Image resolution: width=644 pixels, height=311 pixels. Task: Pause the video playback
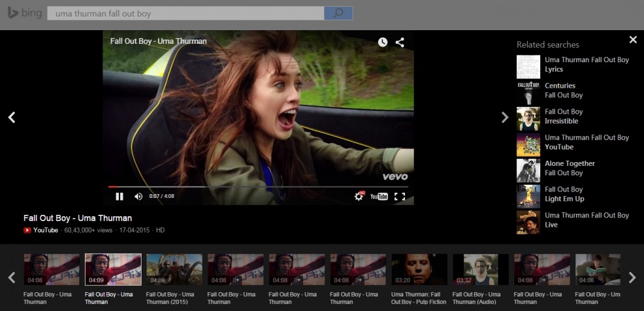pyautogui.click(x=119, y=197)
